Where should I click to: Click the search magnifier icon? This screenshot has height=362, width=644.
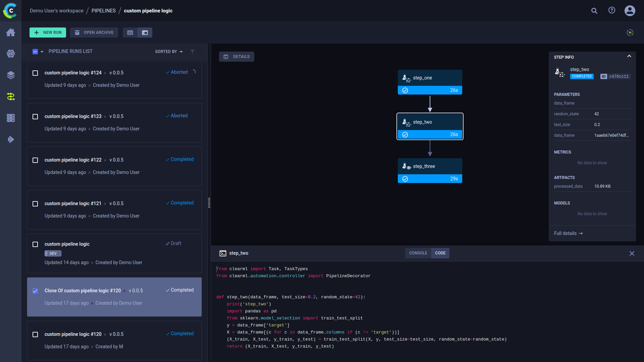(594, 11)
